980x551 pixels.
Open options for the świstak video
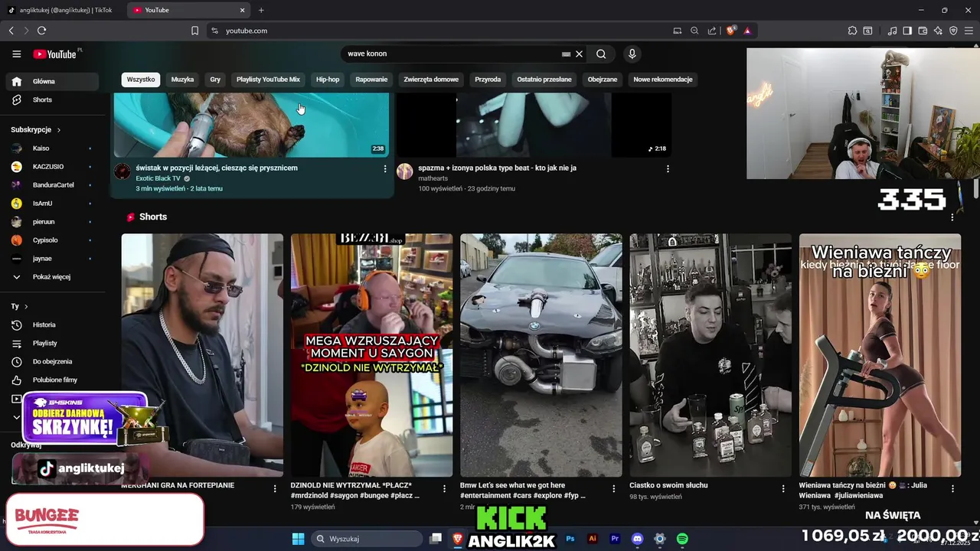(385, 168)
